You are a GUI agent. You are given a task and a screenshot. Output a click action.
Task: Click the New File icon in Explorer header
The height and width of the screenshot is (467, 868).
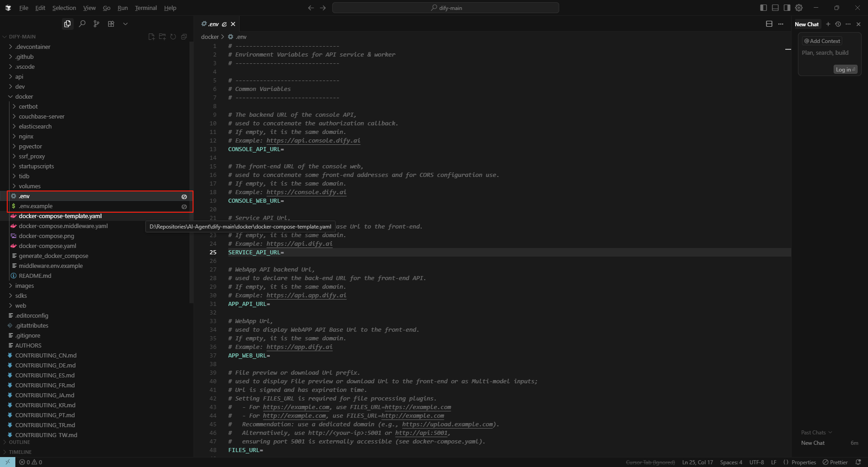click(x=151, y=37)
